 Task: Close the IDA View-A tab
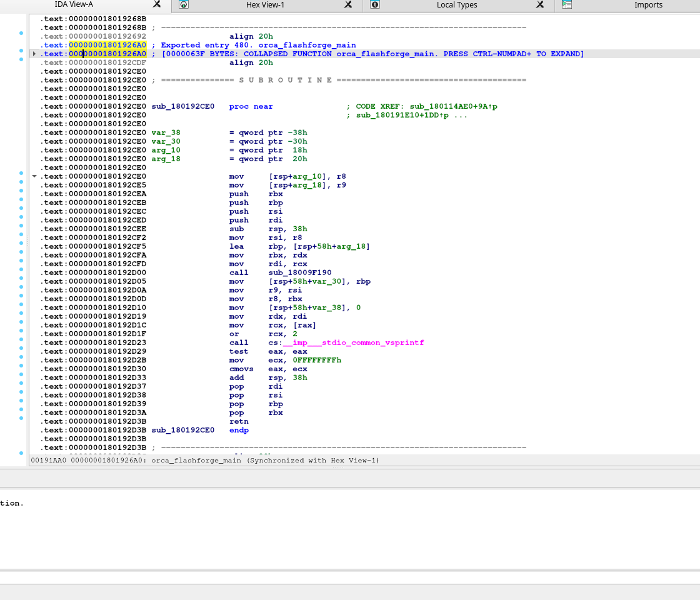pyautogui.click(x=157, y=4)
